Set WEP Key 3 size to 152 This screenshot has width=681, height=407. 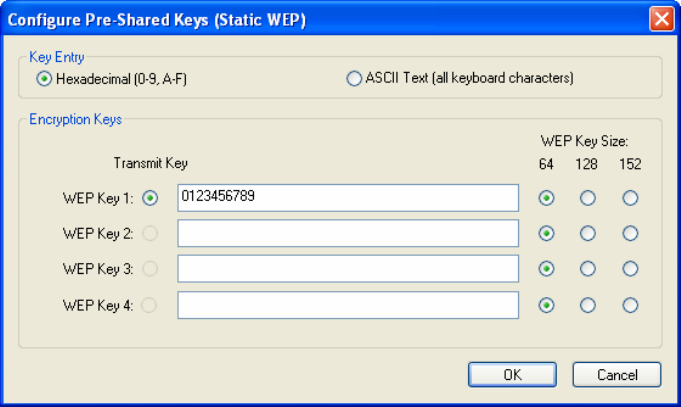630,269
